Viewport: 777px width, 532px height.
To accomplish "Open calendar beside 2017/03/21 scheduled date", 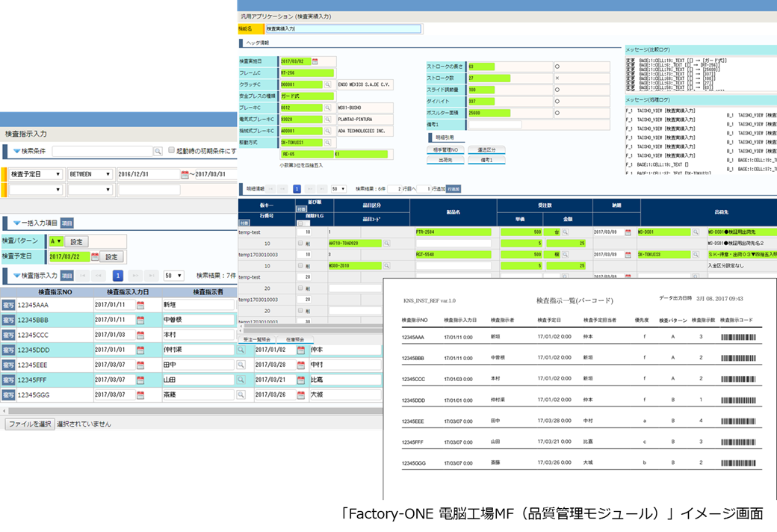I will coord(301,380).
